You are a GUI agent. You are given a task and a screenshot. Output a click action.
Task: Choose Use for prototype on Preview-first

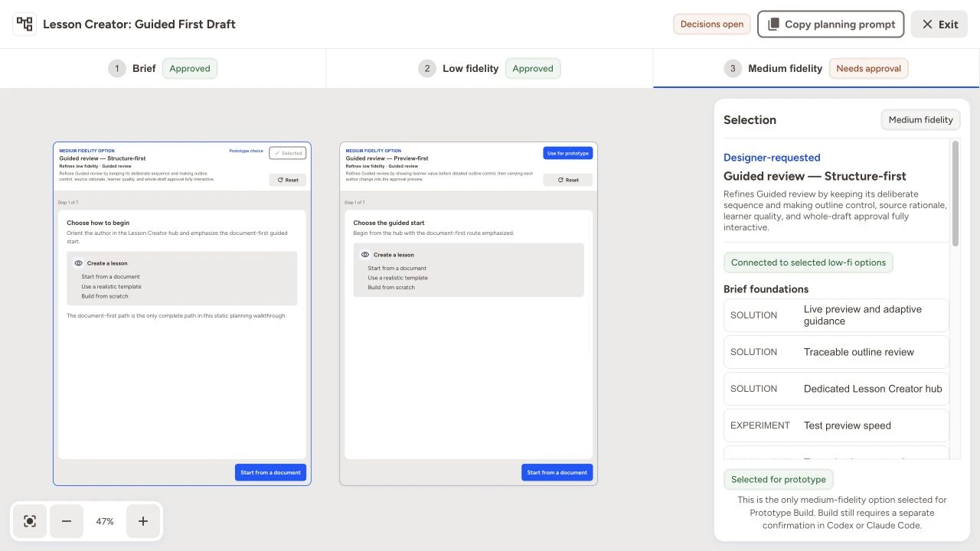coord(568,153)
